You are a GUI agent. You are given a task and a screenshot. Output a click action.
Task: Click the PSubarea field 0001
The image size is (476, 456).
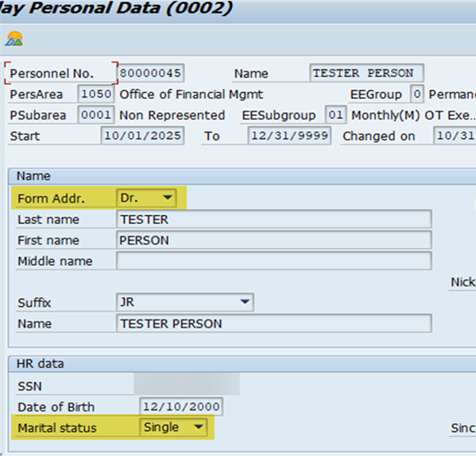point(96,115)
